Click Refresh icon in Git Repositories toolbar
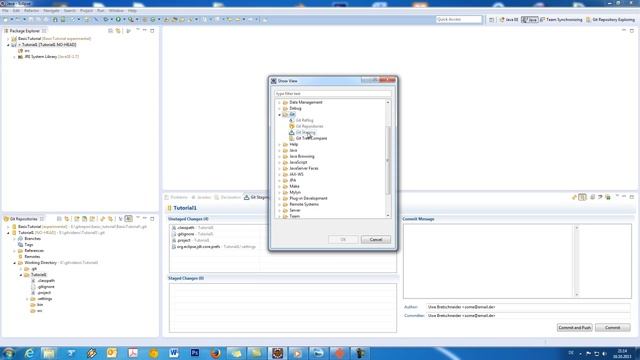Screen dimensions: 640x360 [102, 219]
